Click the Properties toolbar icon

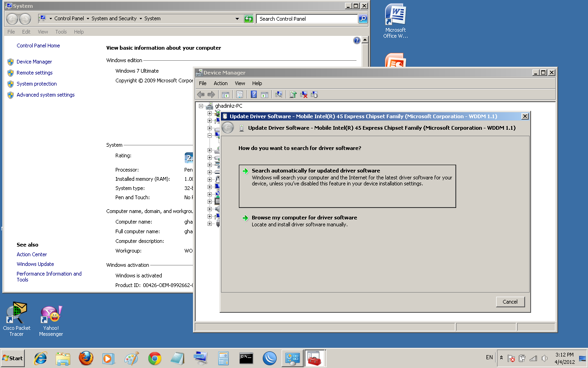click(240, 94)
